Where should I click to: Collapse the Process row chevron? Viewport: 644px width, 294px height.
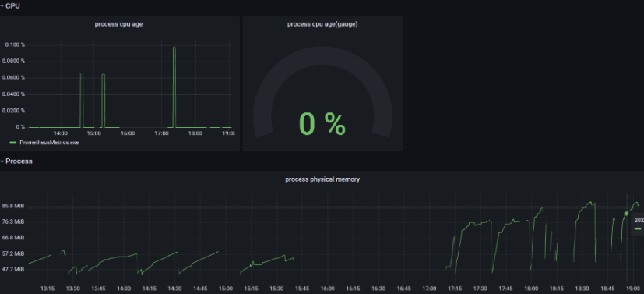click(x=2, y=161)
